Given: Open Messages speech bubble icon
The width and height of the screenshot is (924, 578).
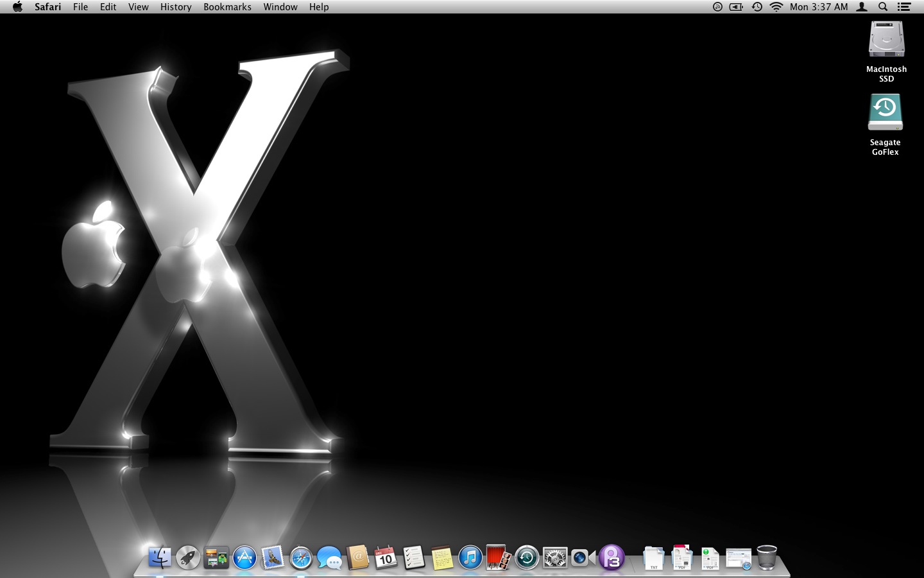Looking at the screenshot, I should click(329, 557).
